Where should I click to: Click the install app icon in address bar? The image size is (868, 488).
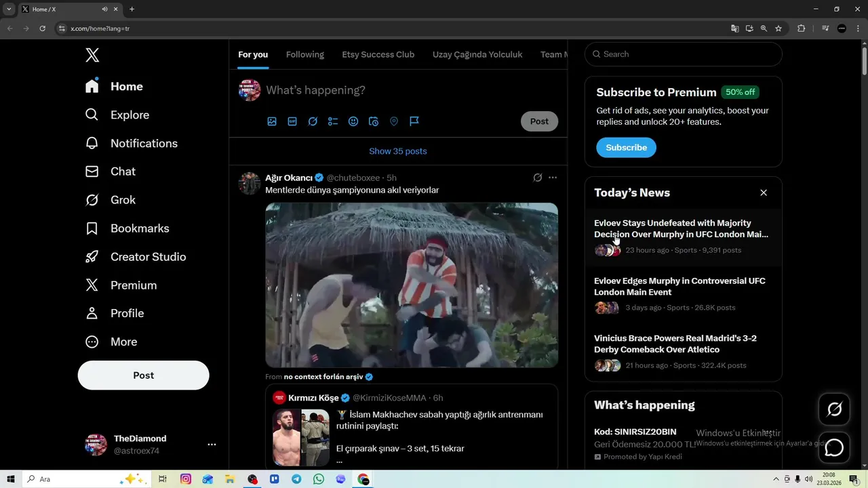click(x=749, y=28)
